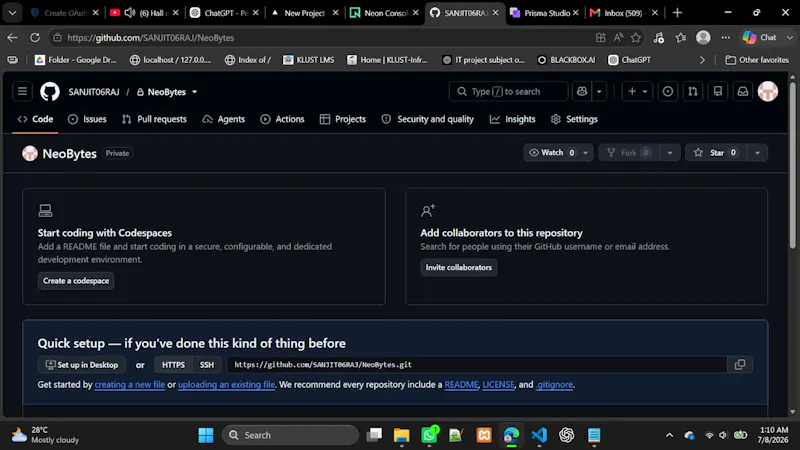Image resolution: width=800 pixels, height=450 pixels.
Task: Open the repository Settings tab
Action: (x=574, y=119)
